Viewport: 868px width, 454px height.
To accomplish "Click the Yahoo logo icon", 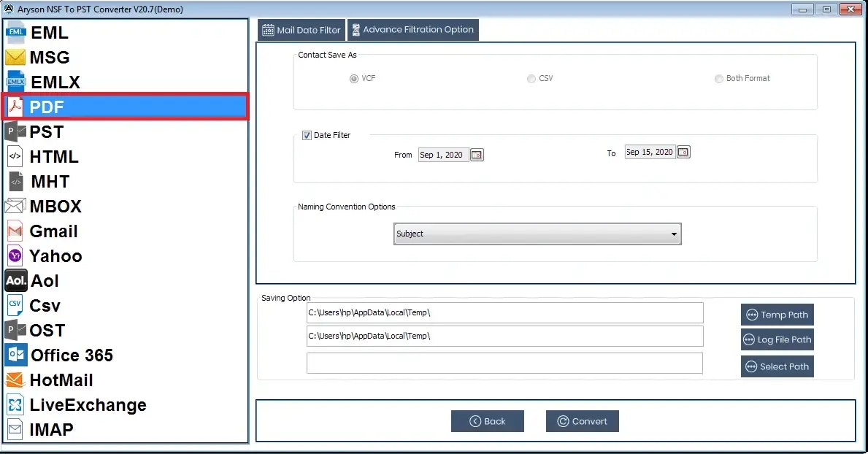I will [15, 255].
